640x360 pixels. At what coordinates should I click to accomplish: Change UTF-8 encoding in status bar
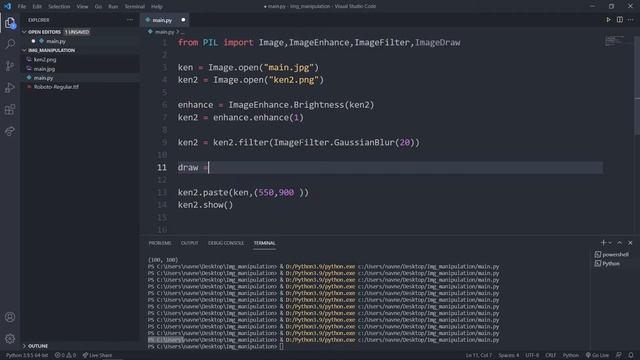pyautogui.click(x=532, y=355)
